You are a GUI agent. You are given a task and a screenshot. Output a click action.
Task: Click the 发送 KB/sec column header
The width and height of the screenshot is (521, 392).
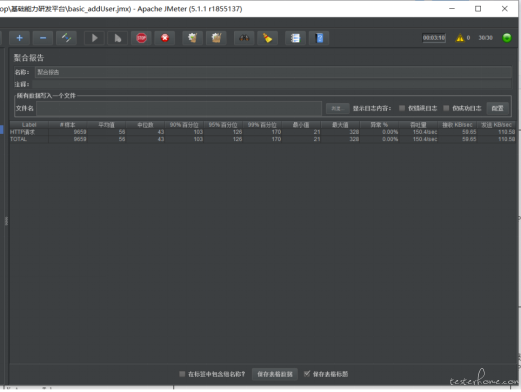click(x=496, y=125)
